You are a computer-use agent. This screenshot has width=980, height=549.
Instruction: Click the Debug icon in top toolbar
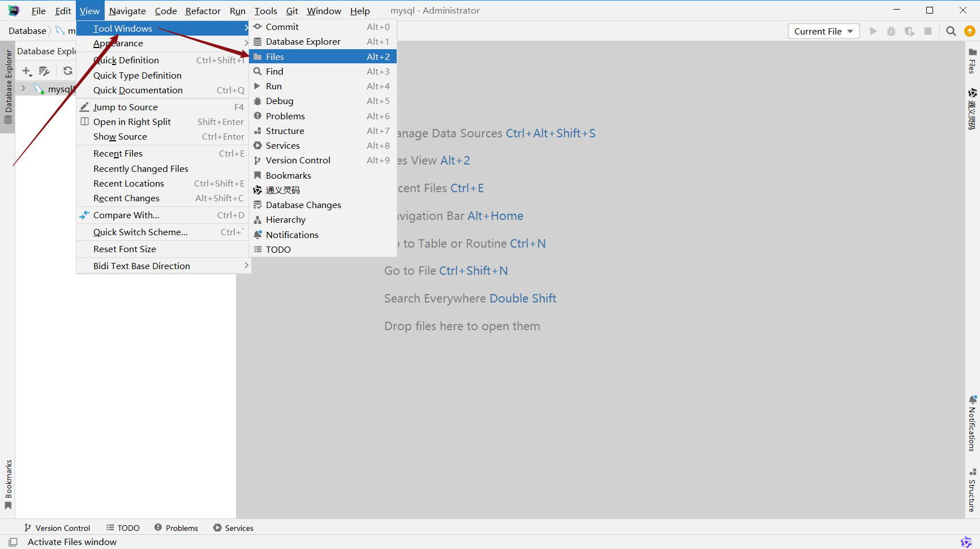click(x=891, y=31)
